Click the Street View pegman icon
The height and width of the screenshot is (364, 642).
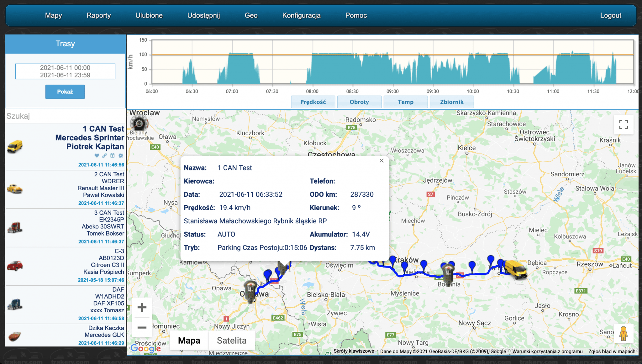pyautogui.click(x=624, y=333)
